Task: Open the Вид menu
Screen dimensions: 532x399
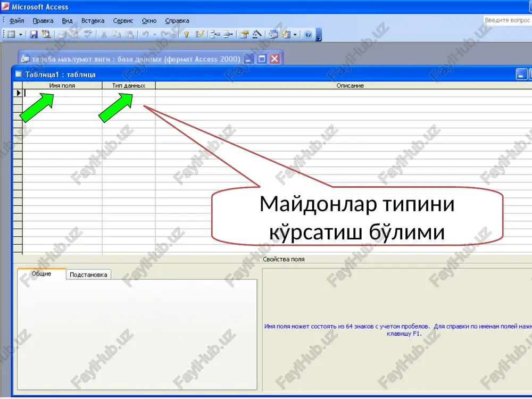Action: pyautogui.click(x=67, y=21)
